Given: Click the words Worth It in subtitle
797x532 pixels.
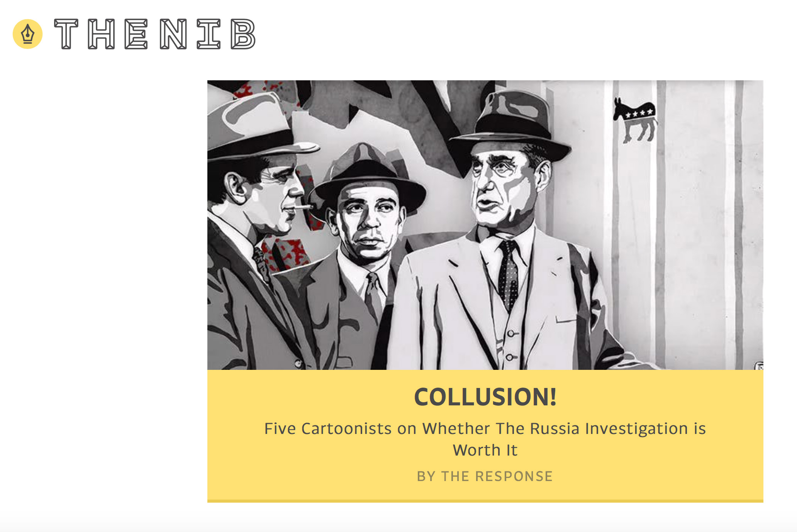Looking at the screenshot, I should tap(485, 450).
